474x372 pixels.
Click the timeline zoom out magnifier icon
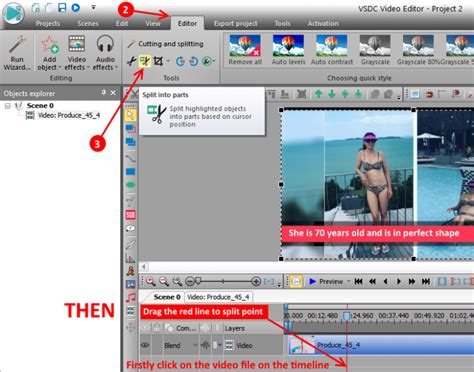point(164,282)
